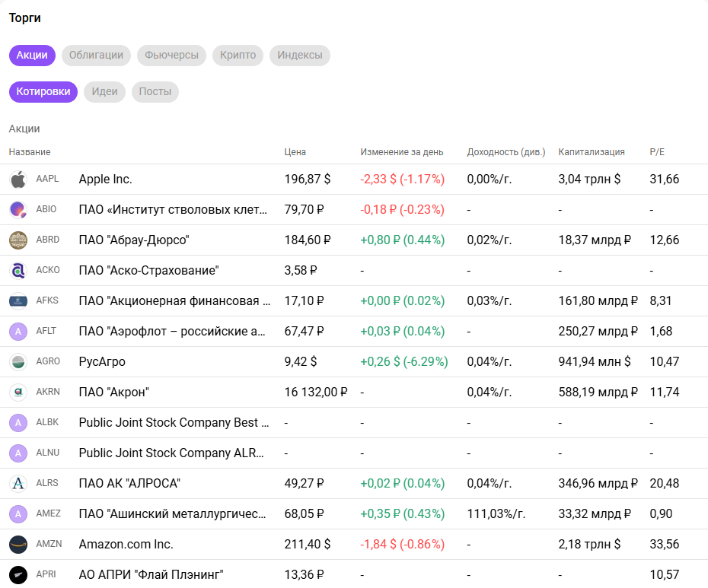
Task: Open Public Joint Stock Company ALR… page
Action: click(171, 453)
